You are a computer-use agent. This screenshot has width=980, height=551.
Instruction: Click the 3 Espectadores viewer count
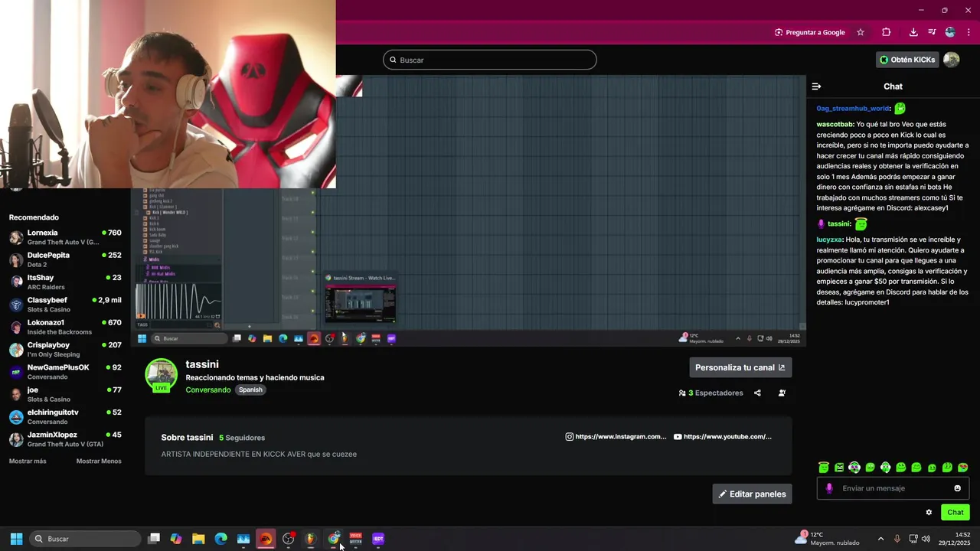[711, 393]
